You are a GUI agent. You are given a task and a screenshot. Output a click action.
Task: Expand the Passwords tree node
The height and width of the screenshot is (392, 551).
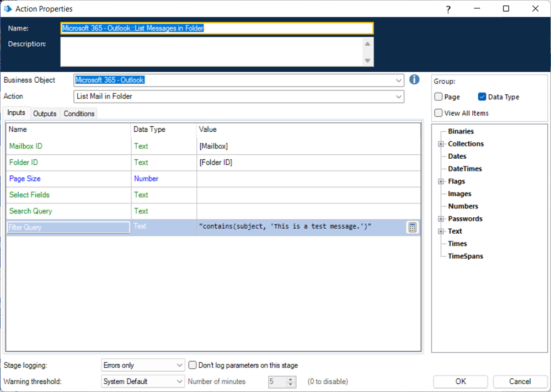point(441,219)
